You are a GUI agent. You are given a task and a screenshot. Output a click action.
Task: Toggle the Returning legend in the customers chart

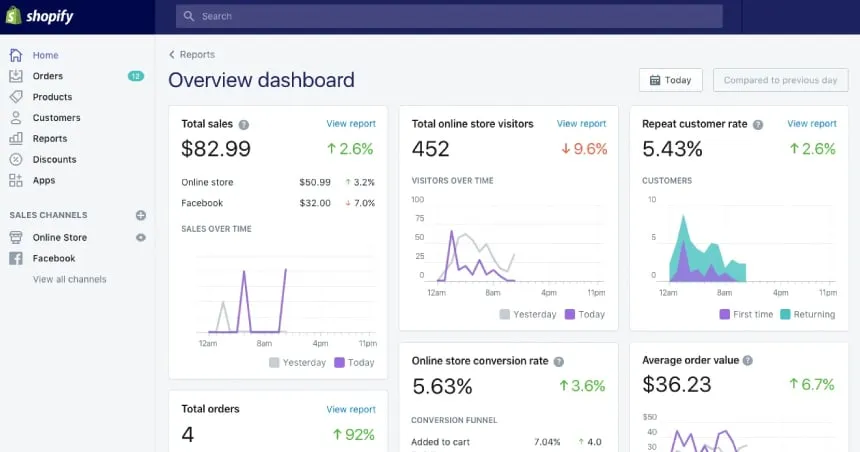(x=806, y=314)
